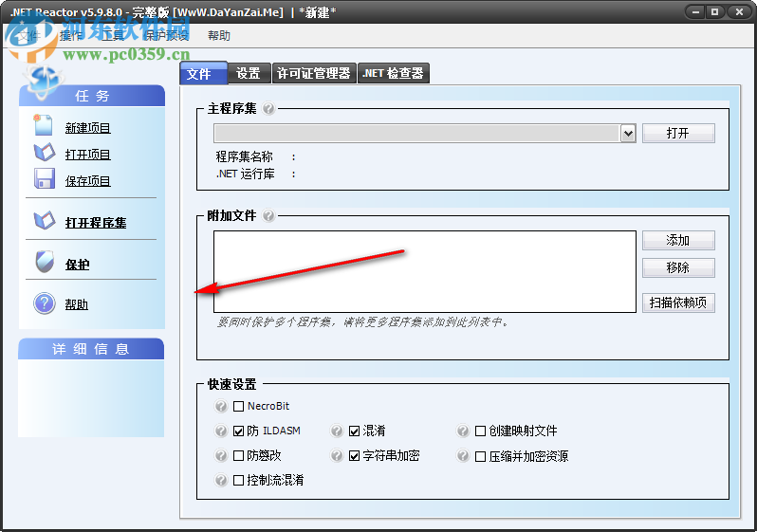Image resolution: width=757 pixels, height=532 pixels.
Task: Close the .NET Reactor window
Action: 739,12
